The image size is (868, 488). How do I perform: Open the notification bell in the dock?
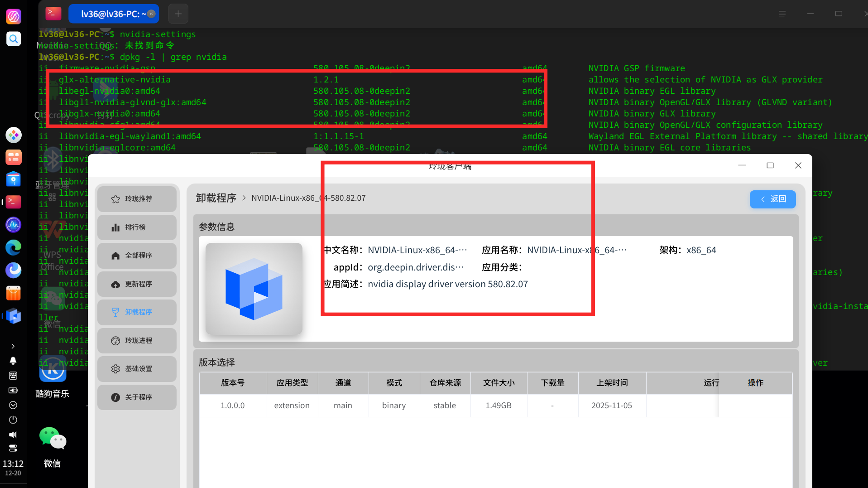coord(13,361)
